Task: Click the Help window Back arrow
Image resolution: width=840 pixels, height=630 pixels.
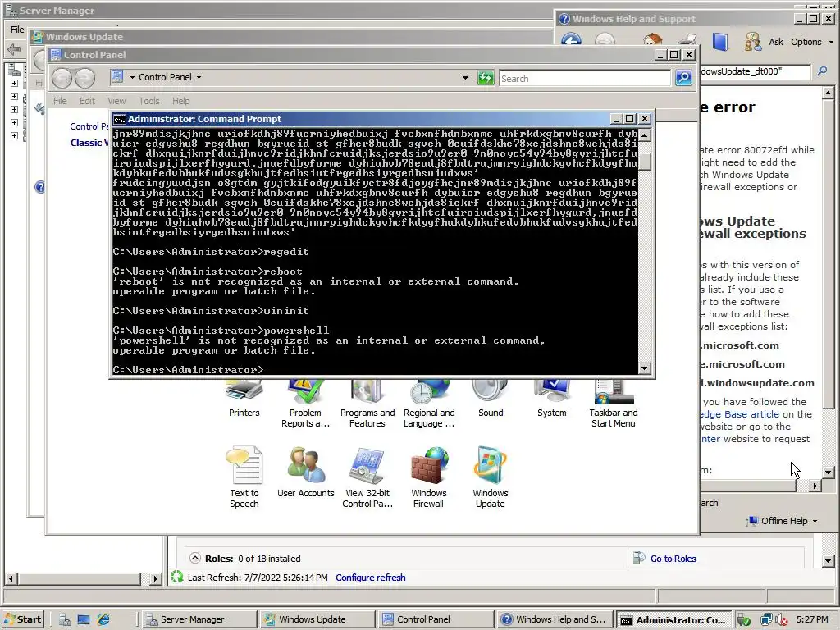Action: [571, 40]
